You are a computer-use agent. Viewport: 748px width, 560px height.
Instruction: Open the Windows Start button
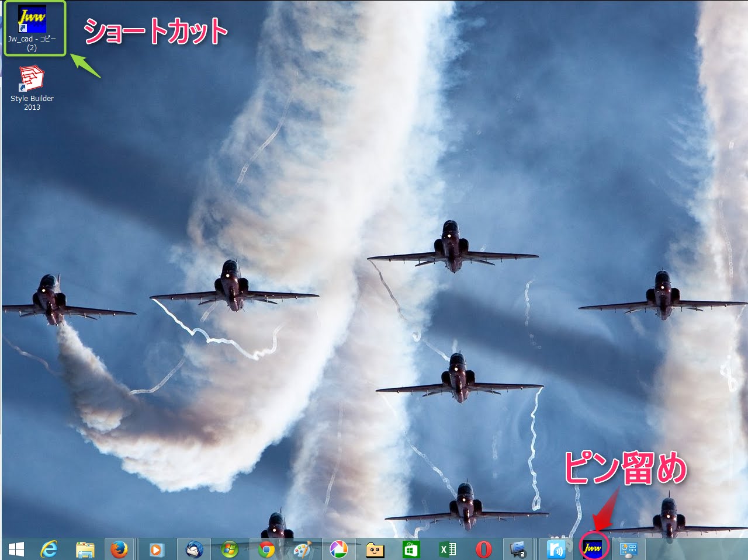[16, 549]
